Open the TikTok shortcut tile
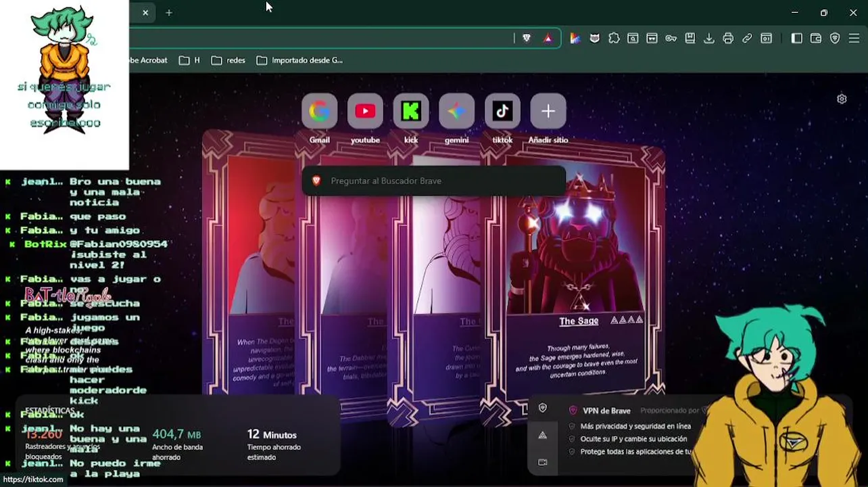868x487 pixels. coord(502,112)
